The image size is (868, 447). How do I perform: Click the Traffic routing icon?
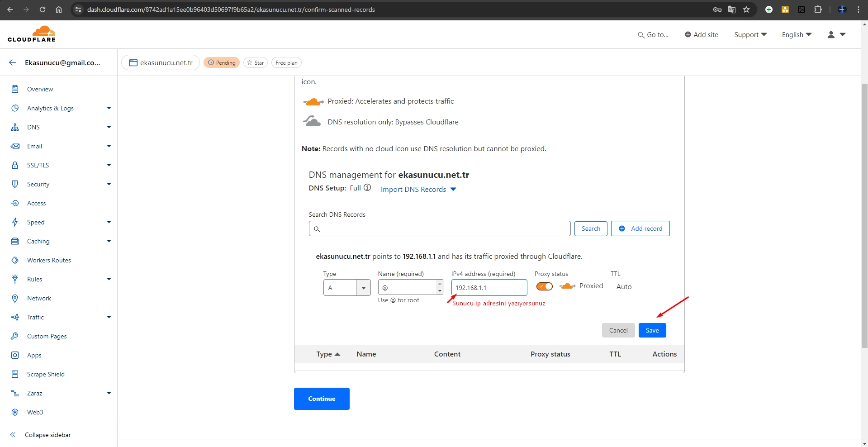click(15, 317)
